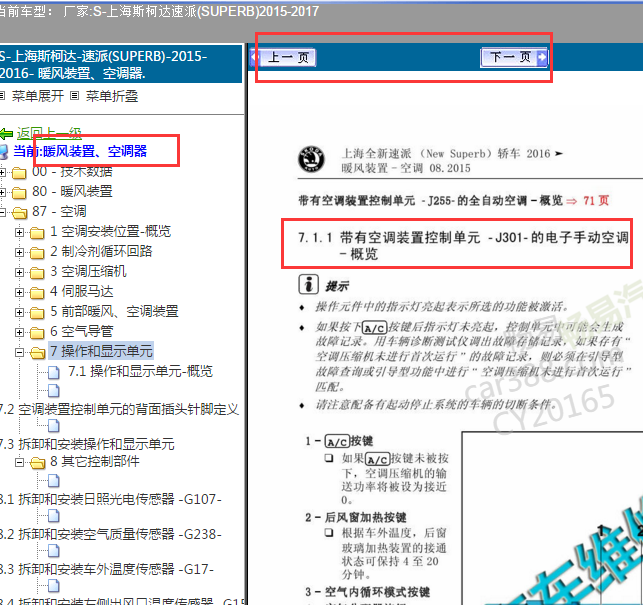
Task: Click heading 7.1.1 带有空调装置控制单元 -J301-
Action: (x=463, y=245)
